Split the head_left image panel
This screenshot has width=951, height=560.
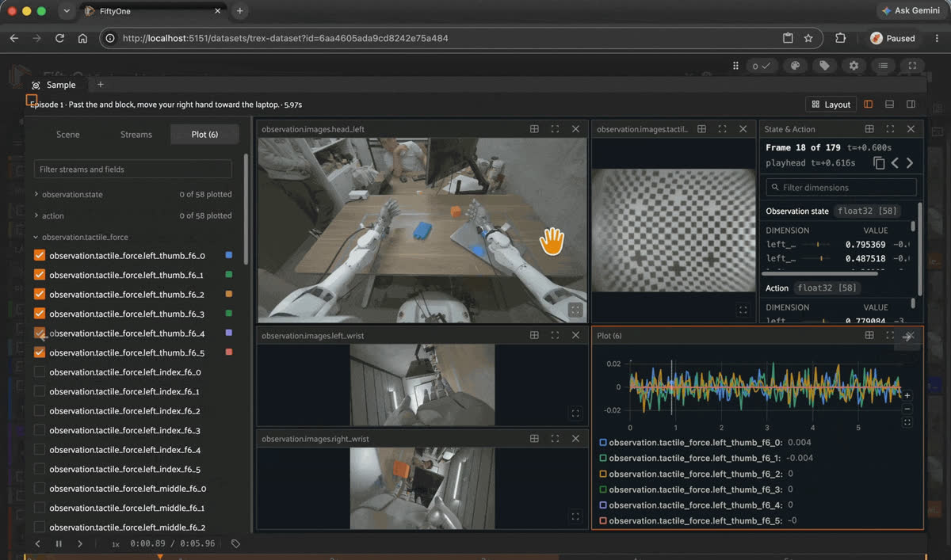(534, 128)
